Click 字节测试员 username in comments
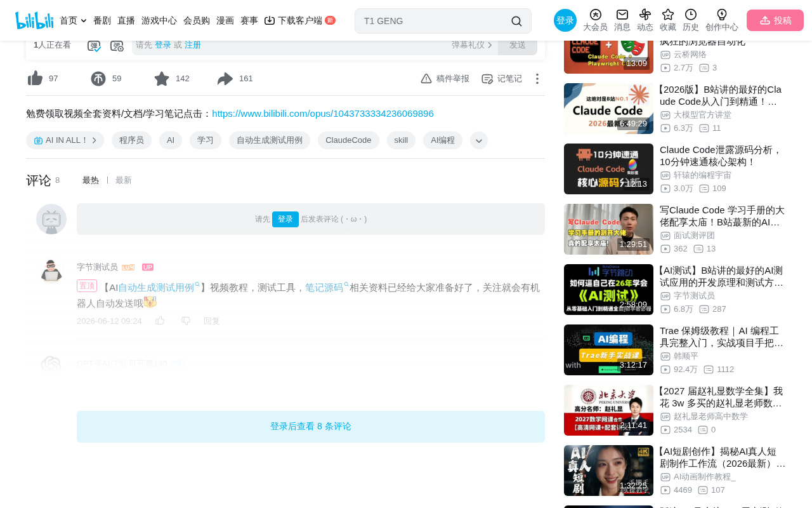 click(97, 267)
